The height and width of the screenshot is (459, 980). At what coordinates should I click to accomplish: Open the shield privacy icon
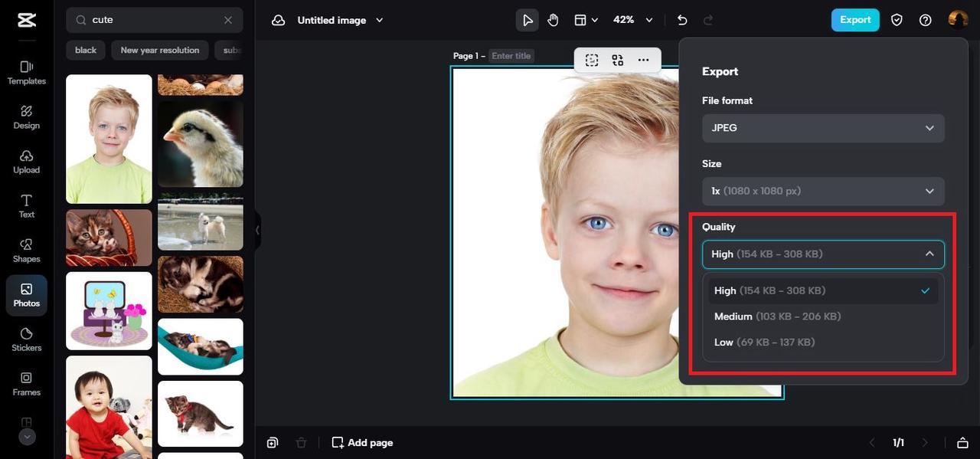(897, 20)
